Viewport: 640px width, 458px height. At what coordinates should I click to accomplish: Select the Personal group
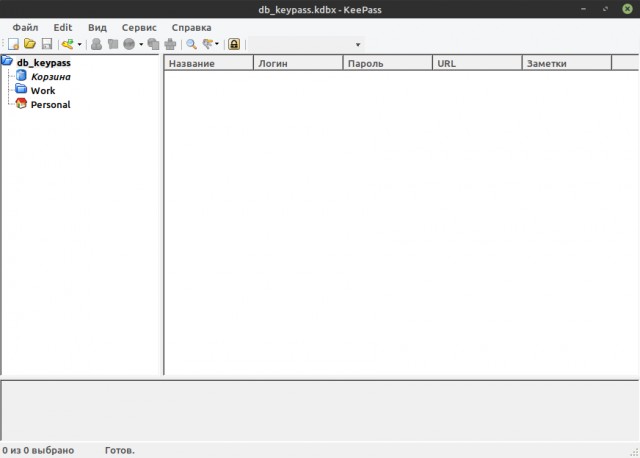tap(51, 104)
